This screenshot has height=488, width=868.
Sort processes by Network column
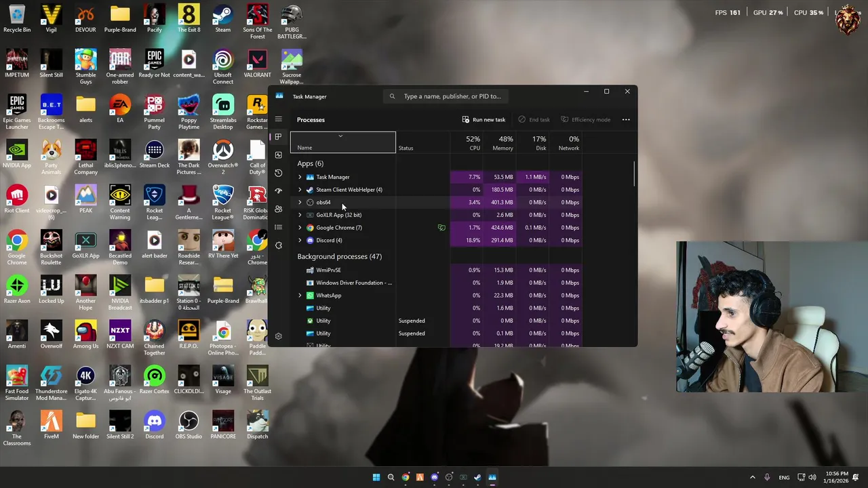tap(566, 143)
